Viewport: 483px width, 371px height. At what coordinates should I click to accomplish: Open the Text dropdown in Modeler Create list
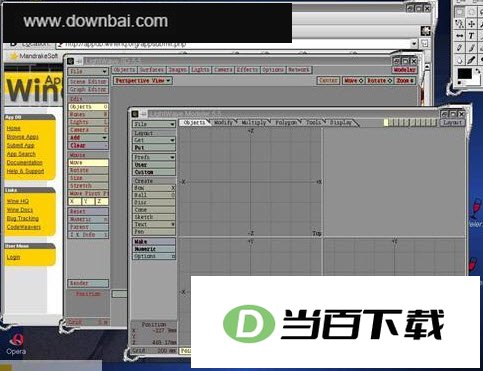point(154,224)
